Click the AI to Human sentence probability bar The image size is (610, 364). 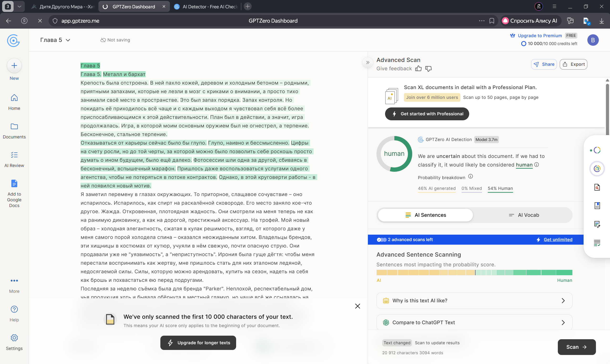pos(474,273)
